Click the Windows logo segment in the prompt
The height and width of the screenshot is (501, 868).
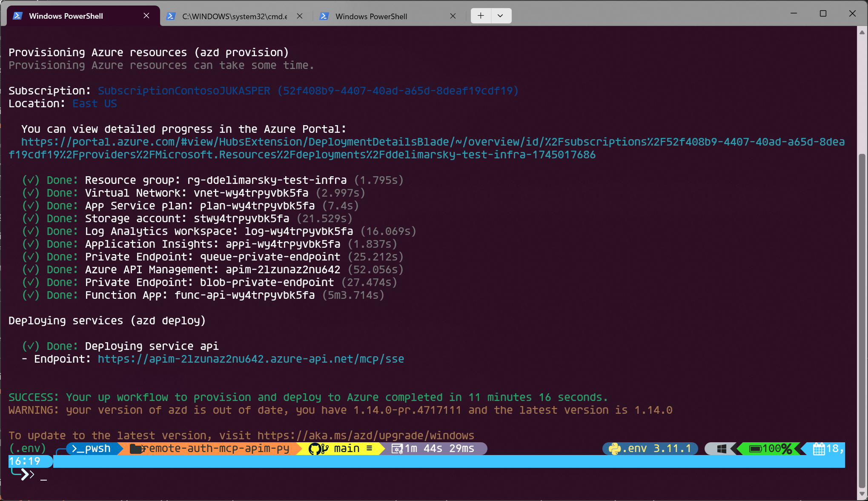721,449
